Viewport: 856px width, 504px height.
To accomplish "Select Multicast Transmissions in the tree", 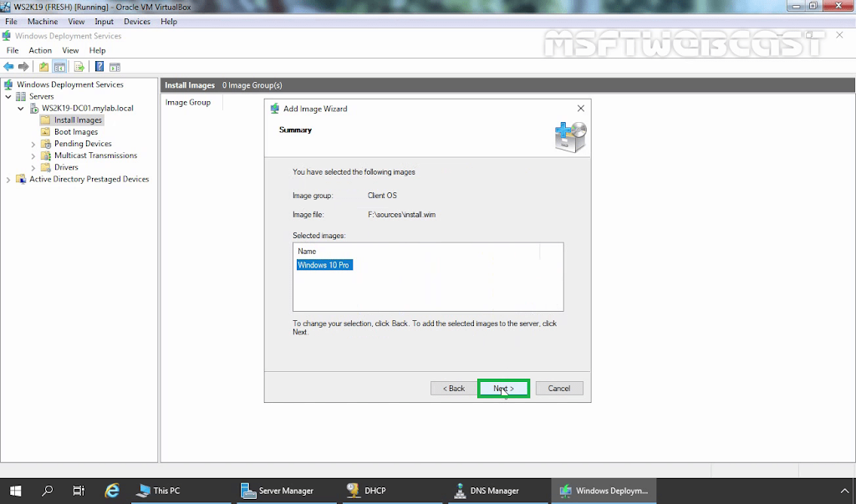I will tap(95, 155).
